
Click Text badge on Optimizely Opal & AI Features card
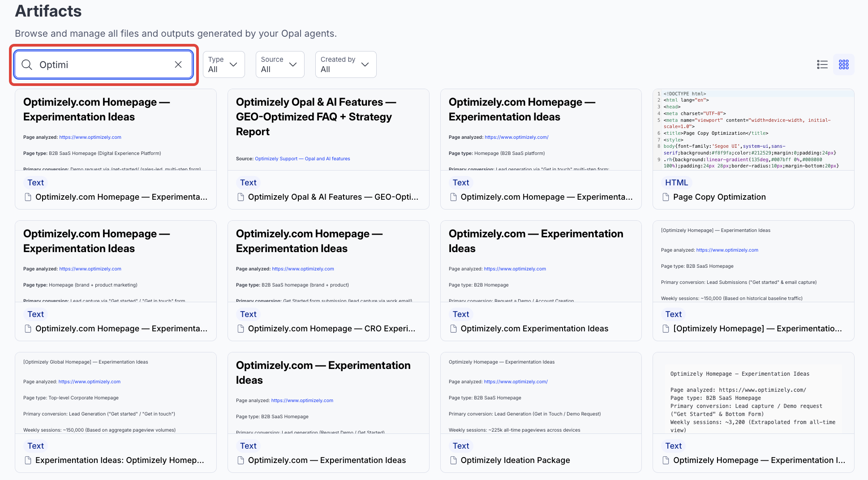click(248, 183)
